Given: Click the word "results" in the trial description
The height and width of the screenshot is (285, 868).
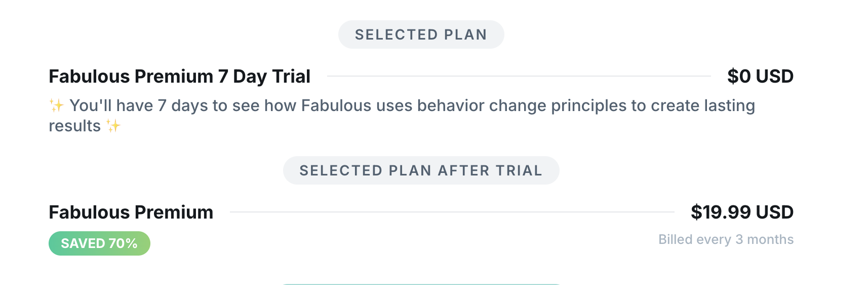Looking at the screenshot, I should [74, 126].
